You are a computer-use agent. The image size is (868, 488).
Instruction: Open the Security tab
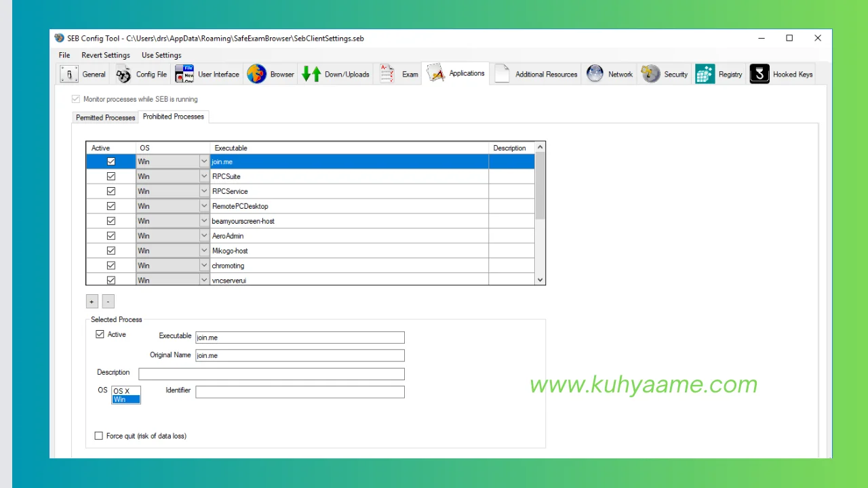coord(665,74)
